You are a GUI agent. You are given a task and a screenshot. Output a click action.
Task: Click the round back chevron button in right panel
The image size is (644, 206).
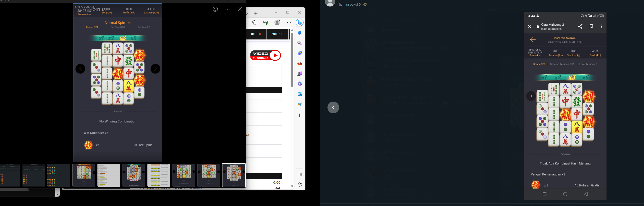(333, 107)
